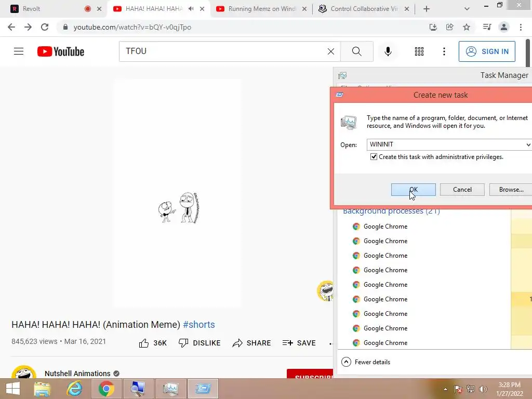Viewport: 532px width, 399px height.
Task: Click the short video player
Action: point(177,193)
